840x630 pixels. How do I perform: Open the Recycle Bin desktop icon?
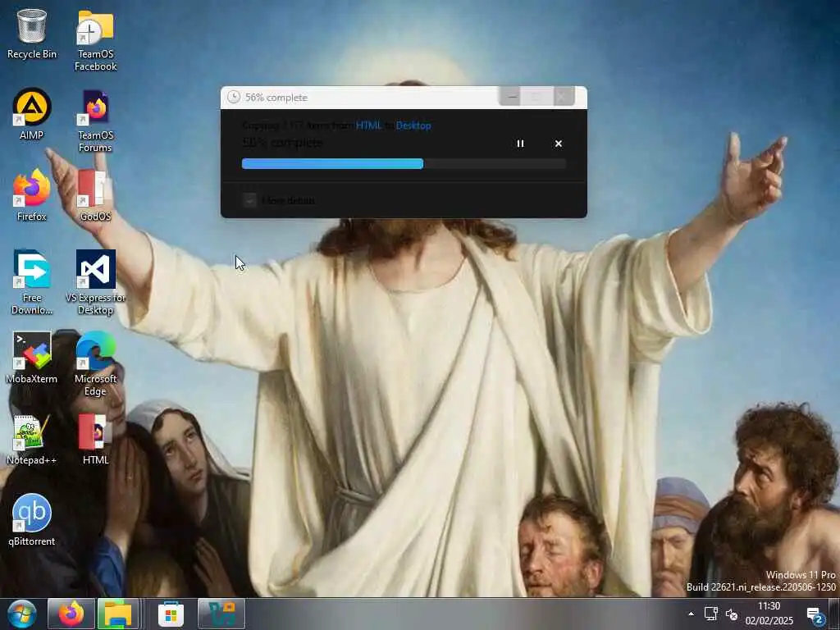tap(32, 34)
